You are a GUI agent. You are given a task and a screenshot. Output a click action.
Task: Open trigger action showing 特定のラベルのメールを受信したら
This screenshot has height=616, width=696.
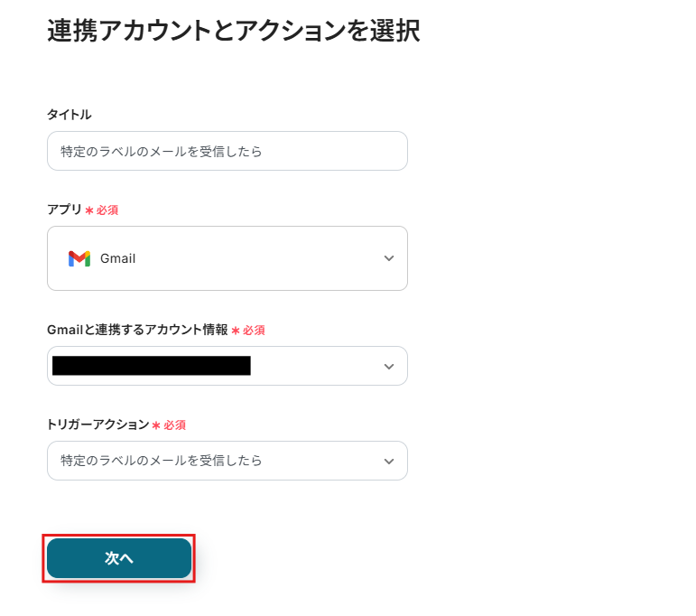162,461
